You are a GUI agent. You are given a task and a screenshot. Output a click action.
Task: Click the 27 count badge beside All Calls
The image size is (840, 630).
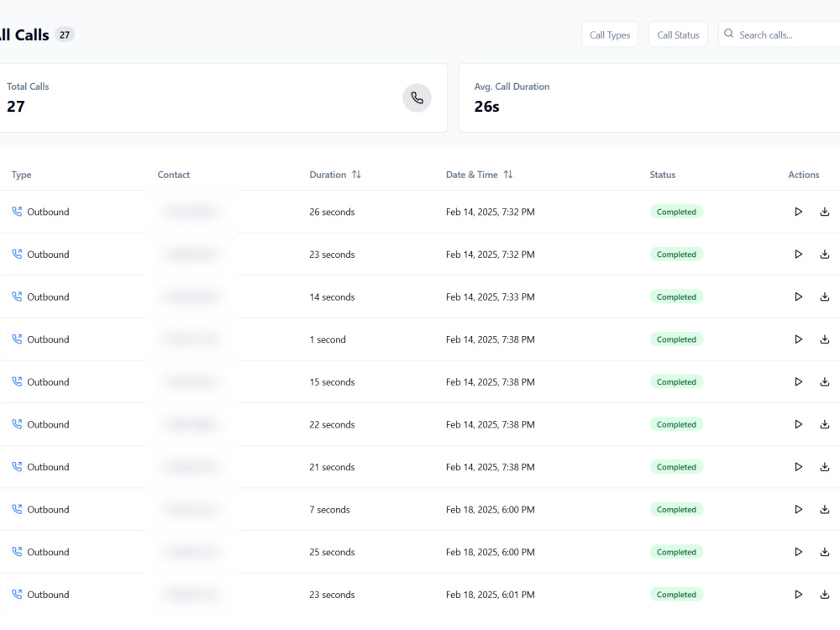coord(65,34)
